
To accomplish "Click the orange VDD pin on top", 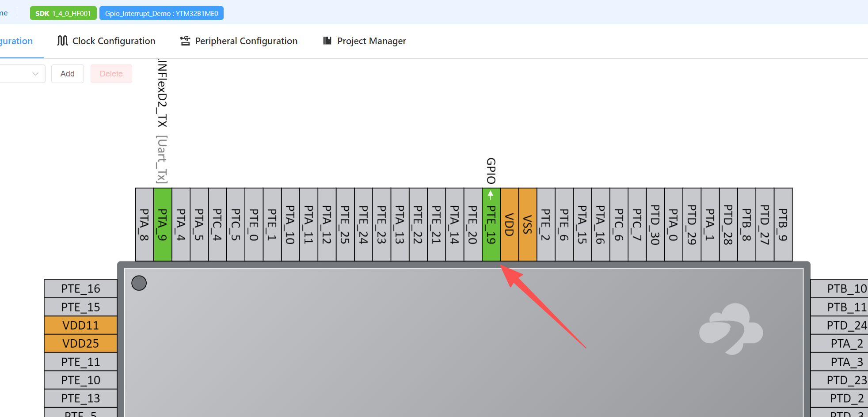I will 509,224.
